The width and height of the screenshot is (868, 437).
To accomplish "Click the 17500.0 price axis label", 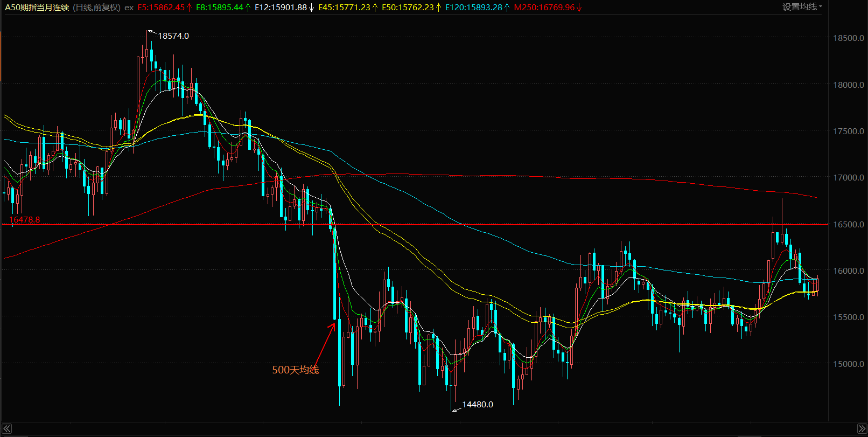I will 849,131.
